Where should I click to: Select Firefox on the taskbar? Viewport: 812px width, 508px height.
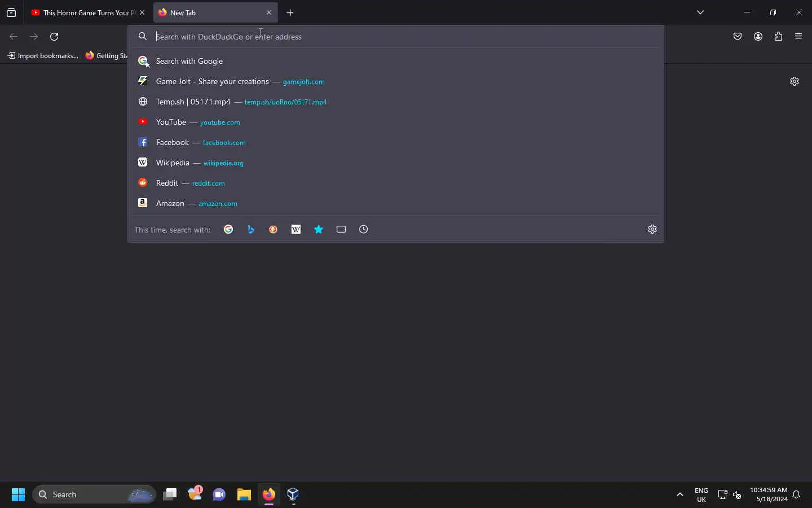269,495
